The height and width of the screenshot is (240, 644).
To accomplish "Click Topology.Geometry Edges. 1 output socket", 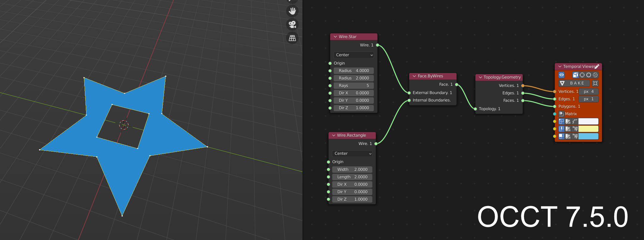I will [523, 93].
